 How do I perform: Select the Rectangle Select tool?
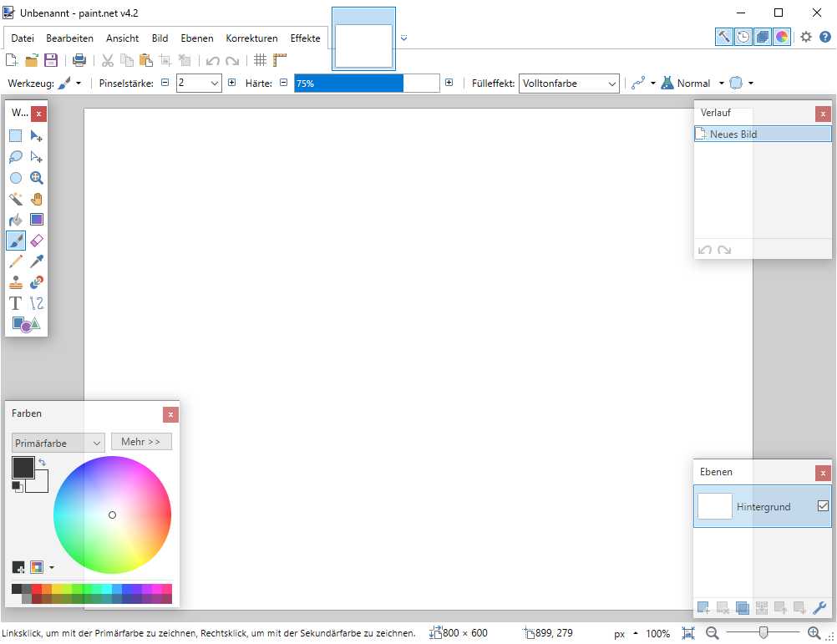16,136
